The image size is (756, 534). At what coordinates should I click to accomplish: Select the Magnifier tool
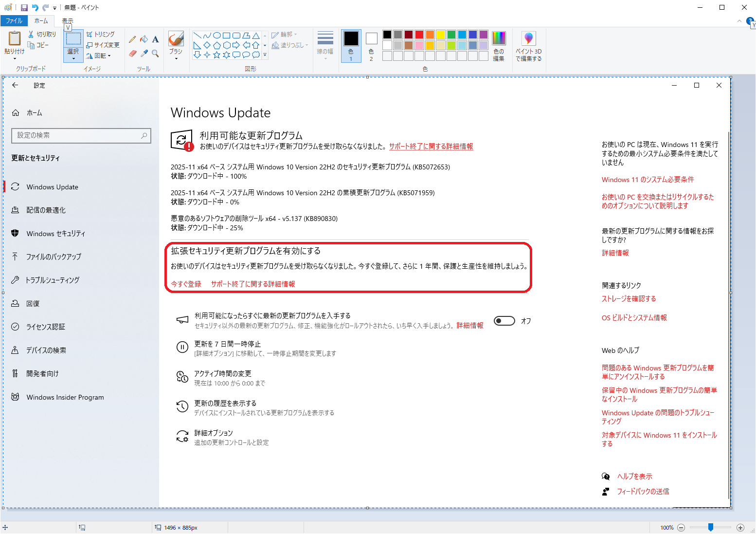[155, 53]
